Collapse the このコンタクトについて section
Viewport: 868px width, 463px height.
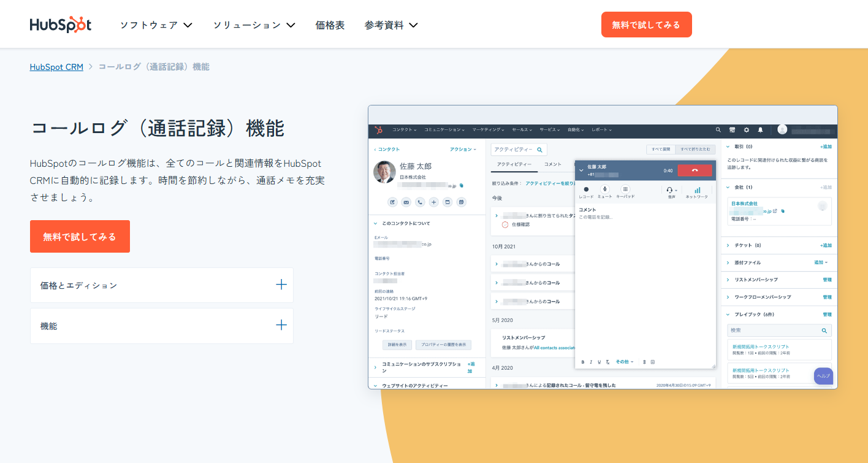click(376, 223)
